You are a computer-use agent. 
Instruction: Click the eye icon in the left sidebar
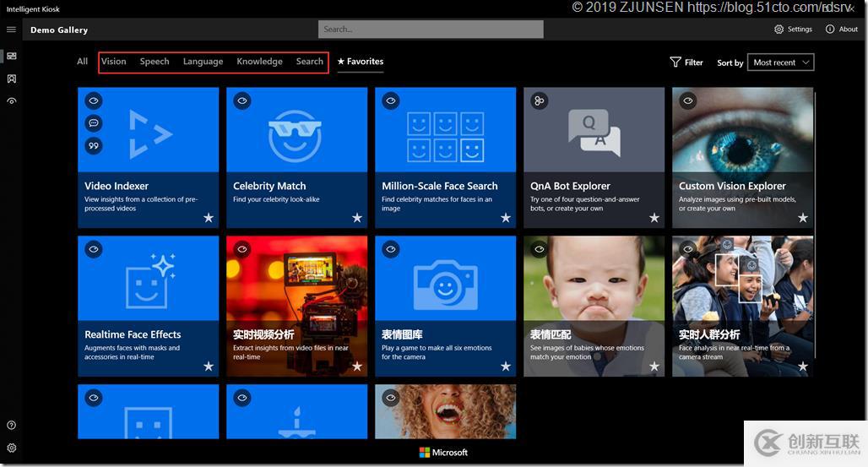click(x=11, y=101)
